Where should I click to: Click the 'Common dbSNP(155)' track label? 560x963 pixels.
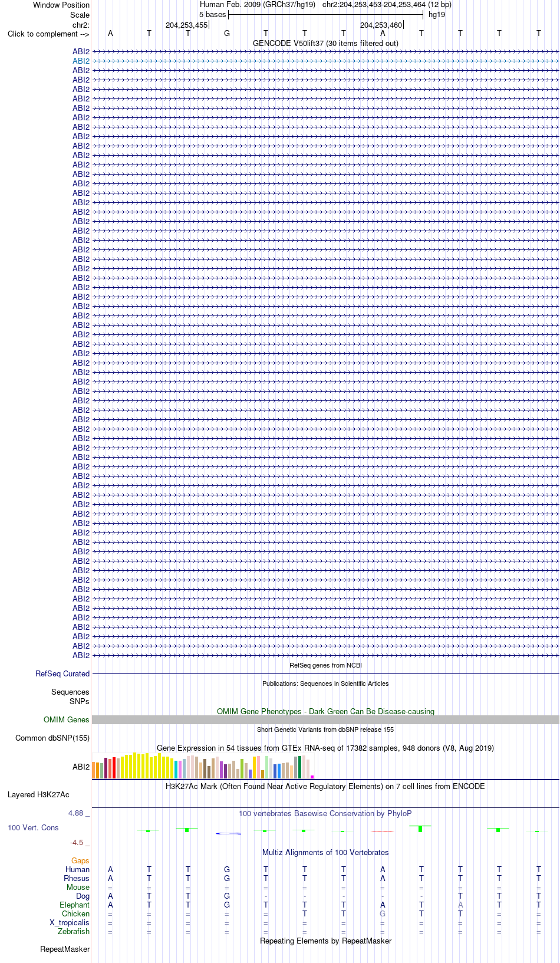52,738
